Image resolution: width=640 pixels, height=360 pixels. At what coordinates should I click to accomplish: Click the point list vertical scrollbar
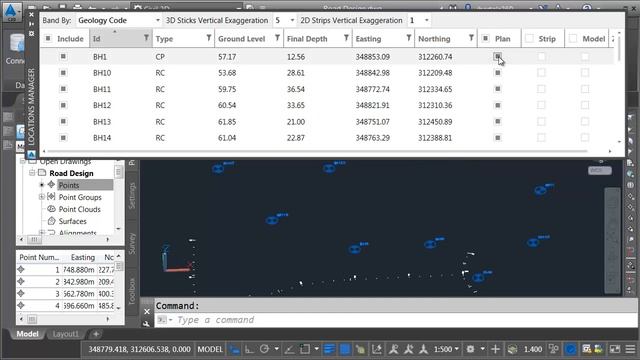pyautogui.click(x=118, y=282)
